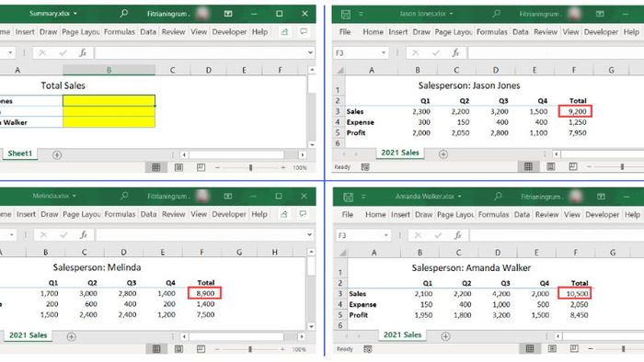The width and height of the screenshot is (644, 362).
Task: Select total sales cell 10,500 in Amanda Walker
Action: pos(575,293)
